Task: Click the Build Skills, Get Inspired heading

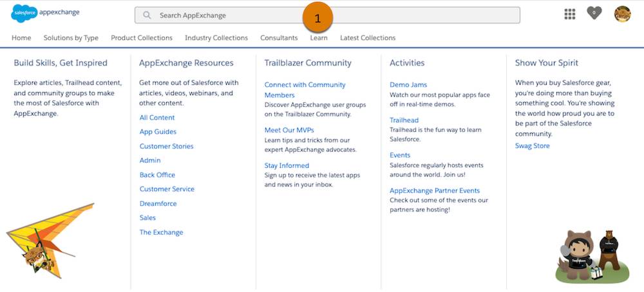Action: pos(61,63)
